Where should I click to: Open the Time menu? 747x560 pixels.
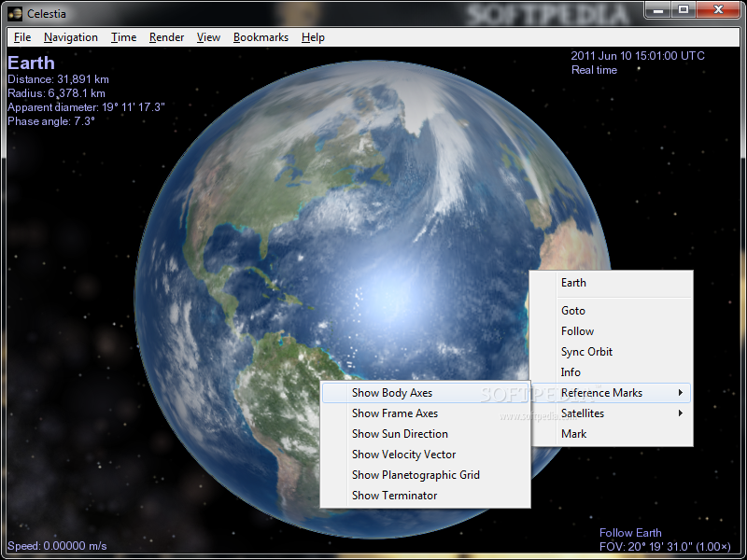123,37
